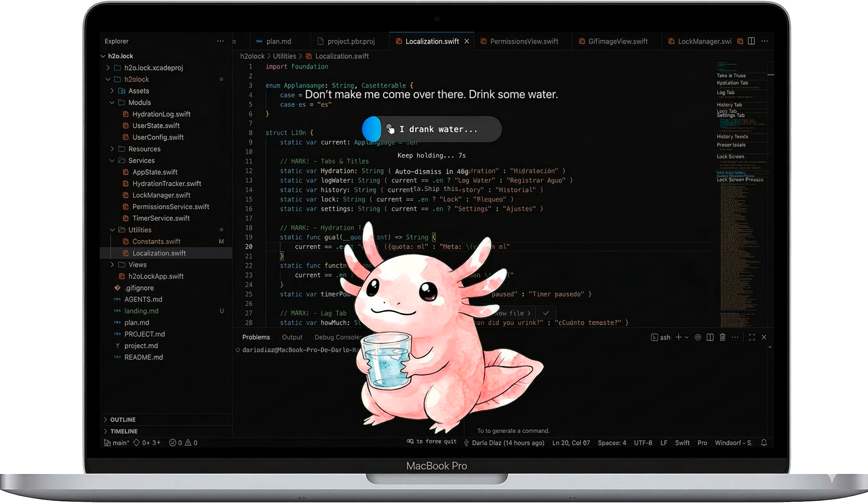Viewport: 868px width, 503px height.
Task: Click Utilities in the breadcrumb path
Action: pos(284,56)
